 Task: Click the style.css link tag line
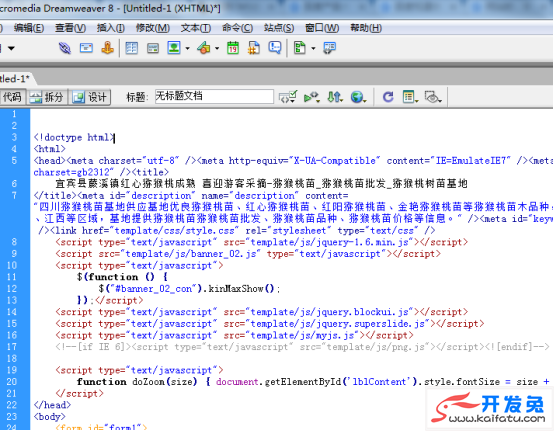[237, 231]
